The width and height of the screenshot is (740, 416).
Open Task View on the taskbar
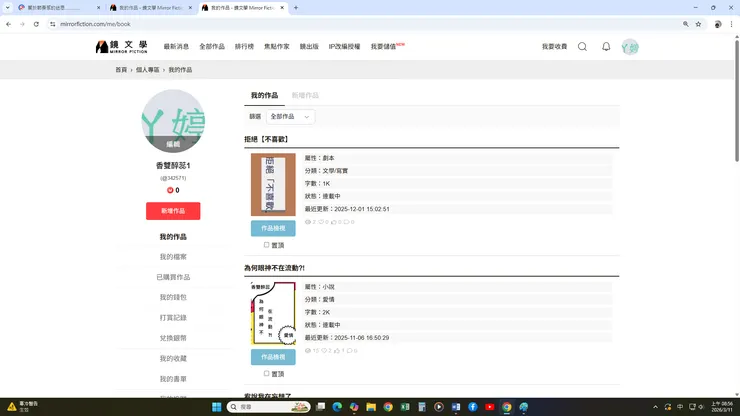pyautogui.click(x=320, y=407)
